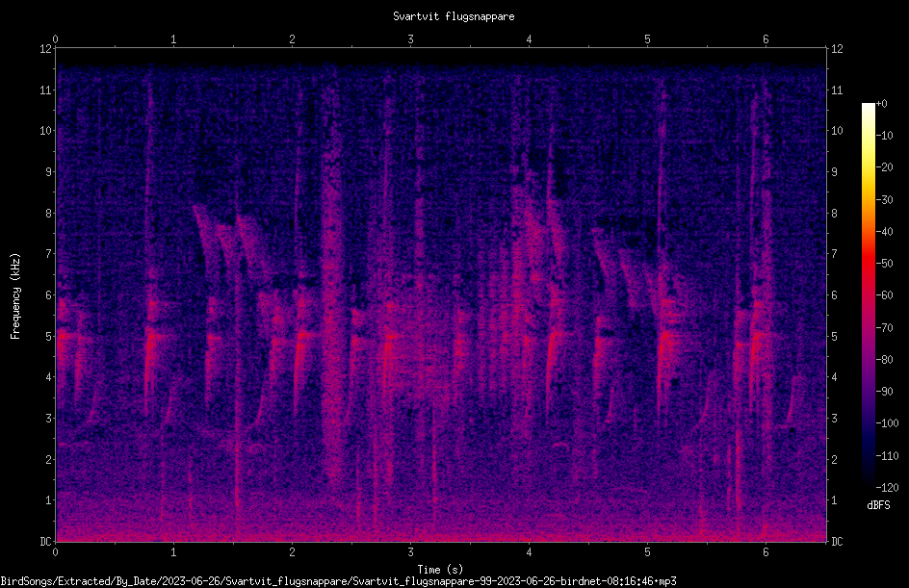Click the '-20' color scale value
This screenshot has width=909, height=588.
click(884, 167)
